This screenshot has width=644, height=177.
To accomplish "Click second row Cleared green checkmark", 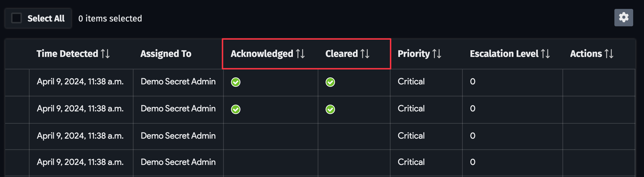I will pos(330,109).
